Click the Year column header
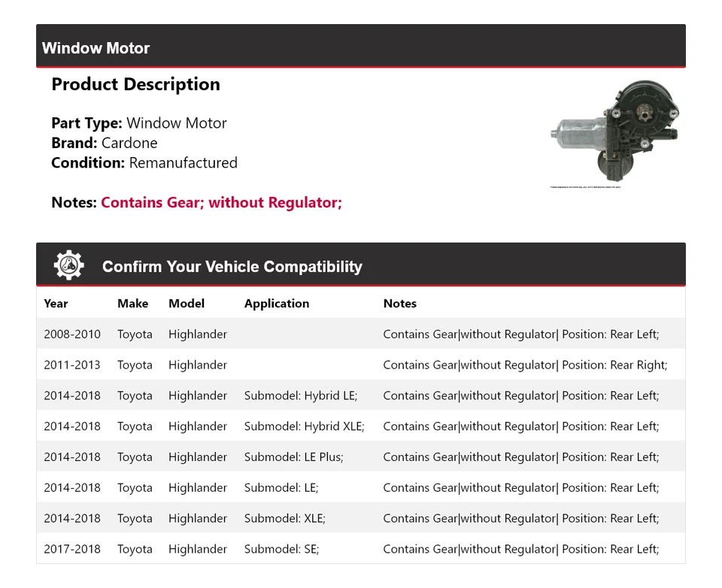The image size is (722, 588). 56,304
